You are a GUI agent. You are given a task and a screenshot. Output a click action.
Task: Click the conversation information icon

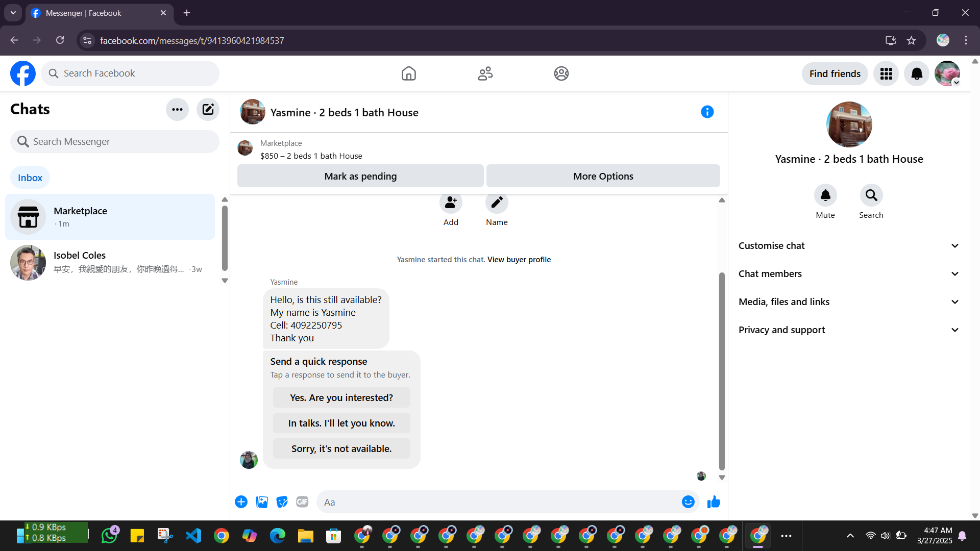click(707, 112)
